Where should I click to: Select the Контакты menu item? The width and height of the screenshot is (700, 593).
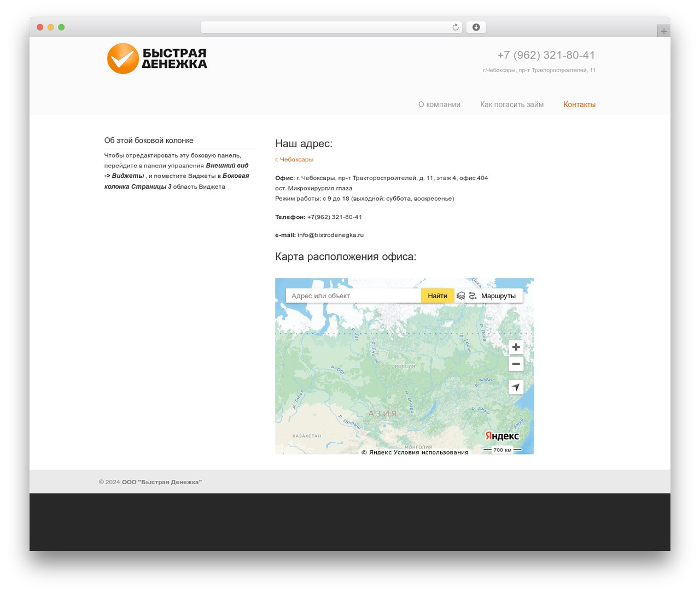coord(579,104)
